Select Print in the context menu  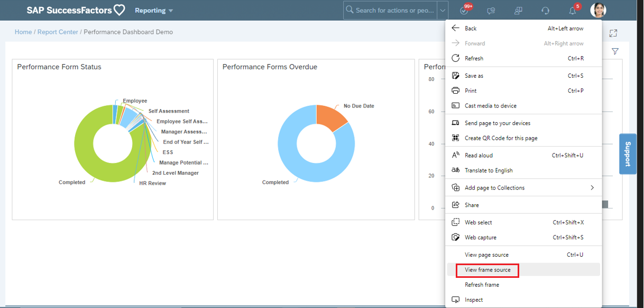click(x=524, y=90)
